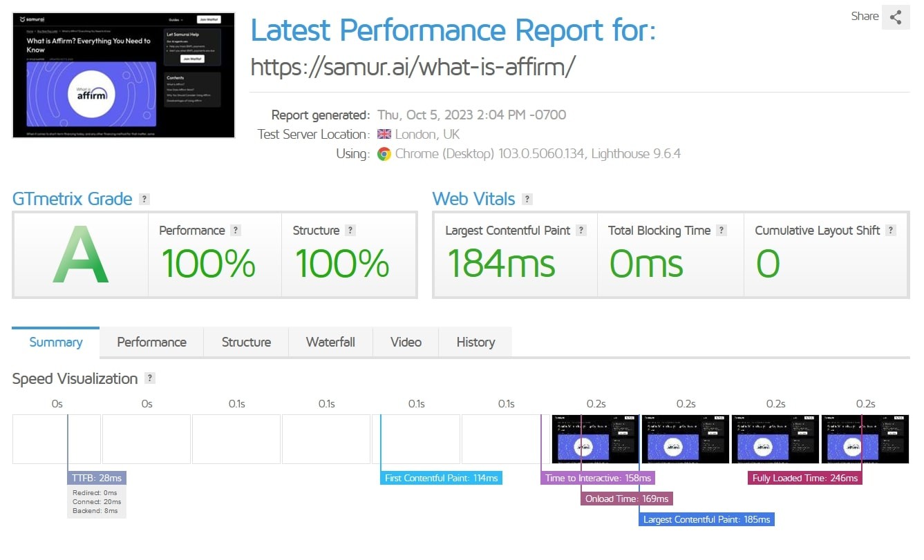
Task: Open the Performance tab
Action: point(152,342)
